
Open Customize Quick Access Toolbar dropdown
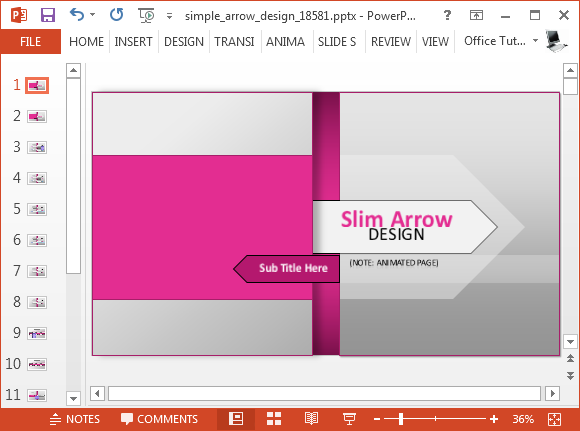pos(169,16)
